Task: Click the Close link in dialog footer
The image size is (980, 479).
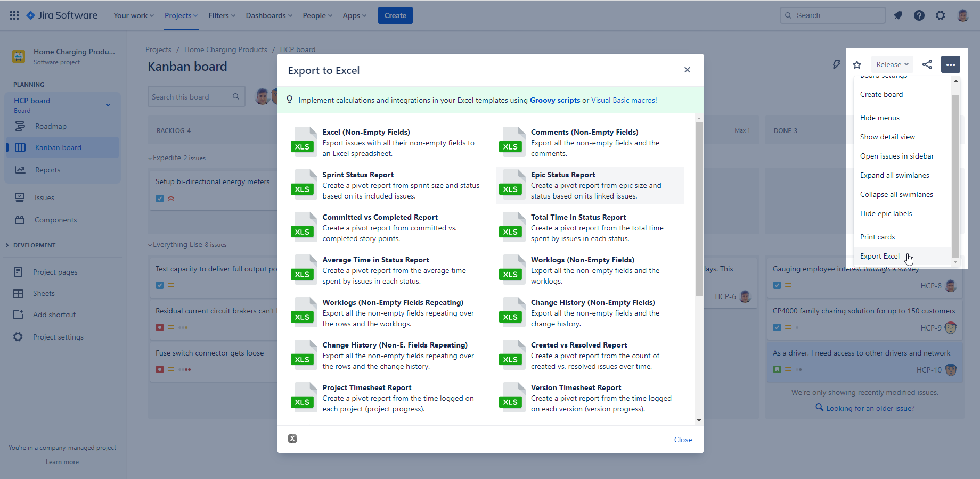Action: click(683, 440)
